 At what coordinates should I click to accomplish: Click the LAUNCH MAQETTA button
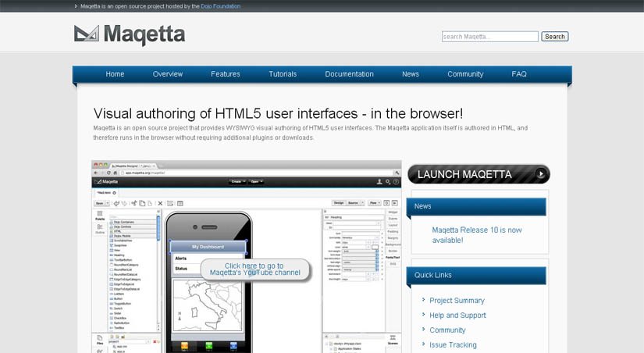coord(479,174)
